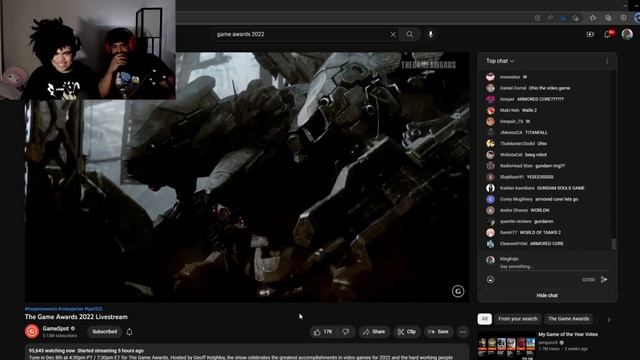Screen dimensions: 640x360
Task: Open My Game of the Year Votes thumbnail
Action: click(x=506, y=345)
